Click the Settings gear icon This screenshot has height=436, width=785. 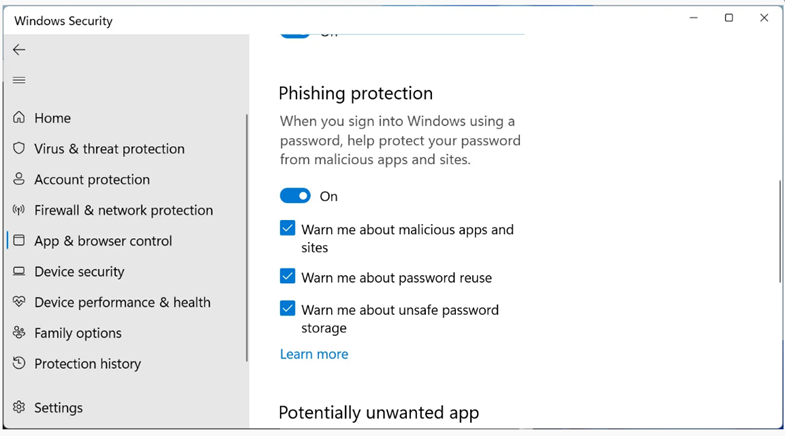coord(19,407)
